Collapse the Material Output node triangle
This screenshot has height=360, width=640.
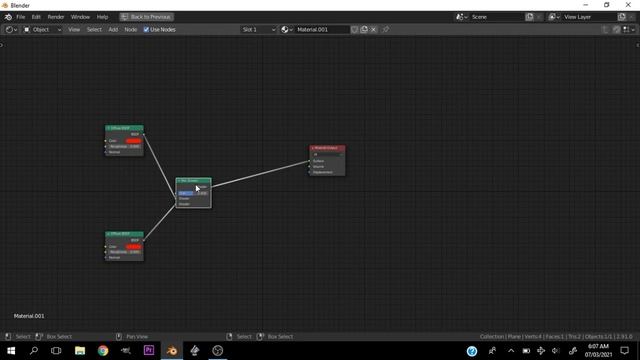(313, 148)
